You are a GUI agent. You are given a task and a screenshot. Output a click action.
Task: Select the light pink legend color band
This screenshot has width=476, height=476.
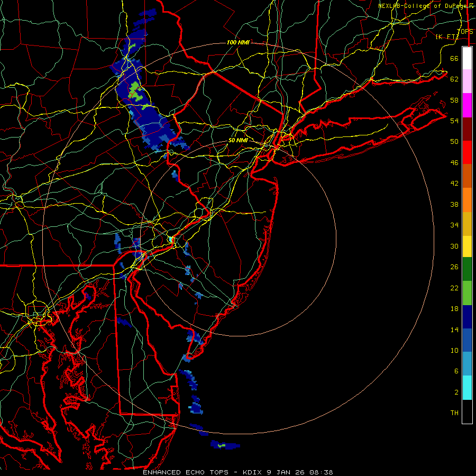[467, 81]
